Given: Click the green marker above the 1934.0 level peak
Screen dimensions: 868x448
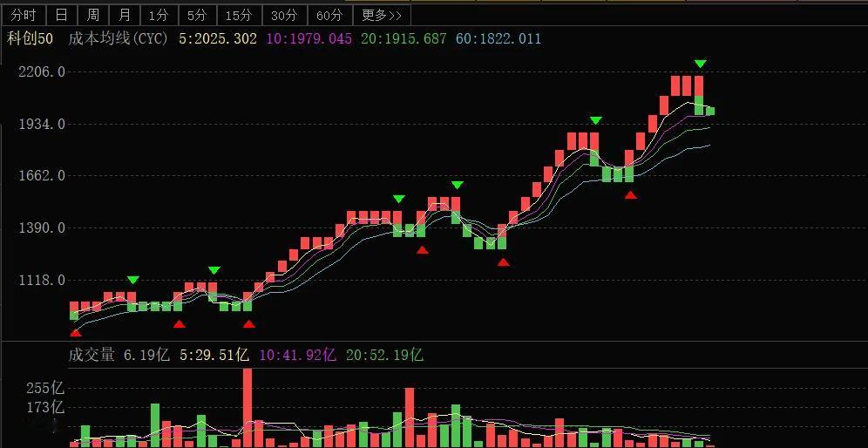Looking at the screenshot, I should (595, 120).
